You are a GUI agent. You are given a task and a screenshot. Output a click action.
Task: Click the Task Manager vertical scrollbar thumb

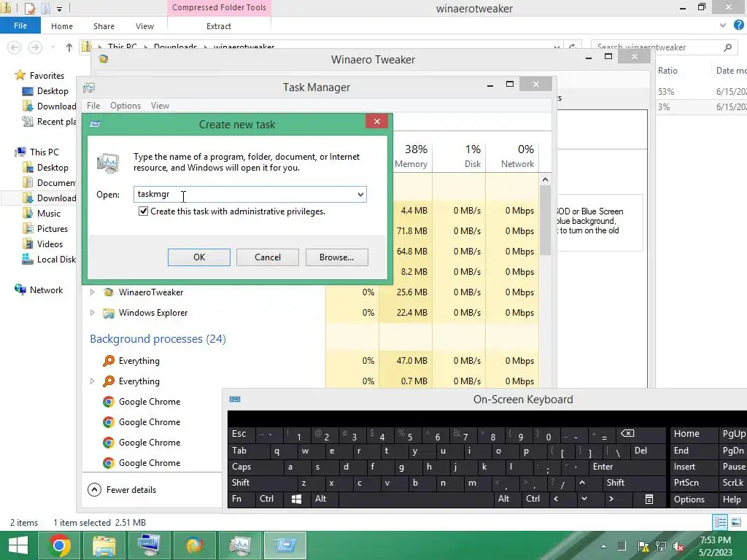coord(546,220)
